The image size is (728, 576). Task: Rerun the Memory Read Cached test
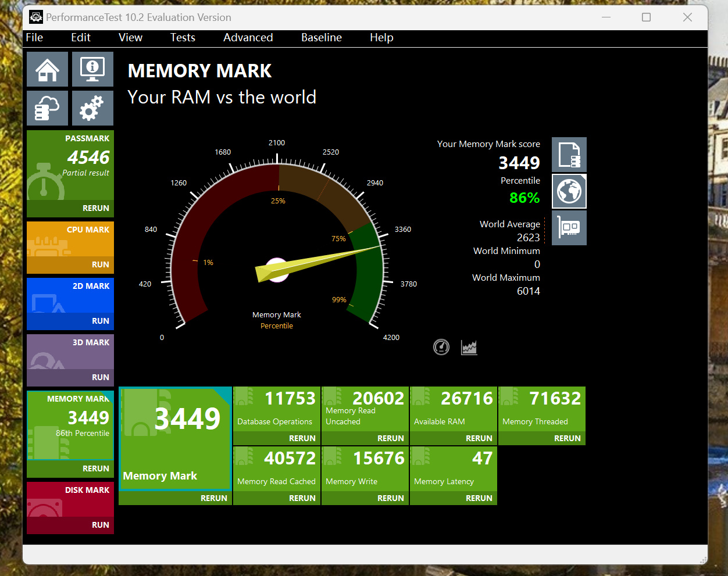pos(277,498)
